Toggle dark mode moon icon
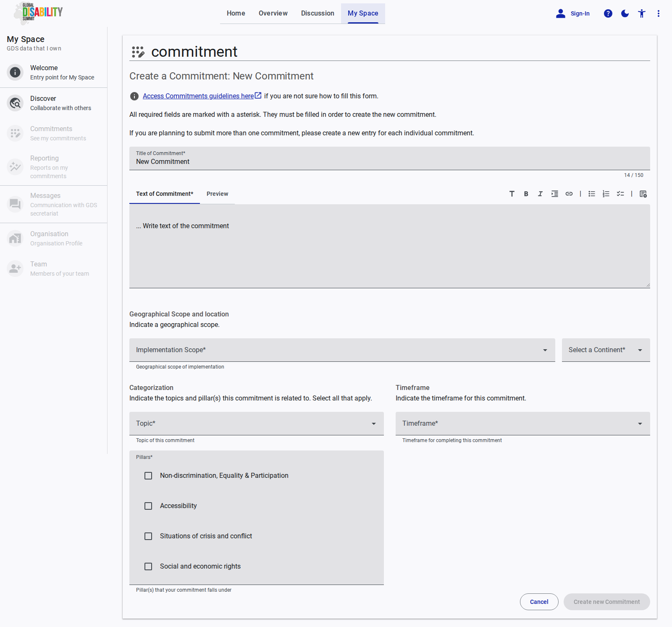672x627 pixels. [625, 13]
